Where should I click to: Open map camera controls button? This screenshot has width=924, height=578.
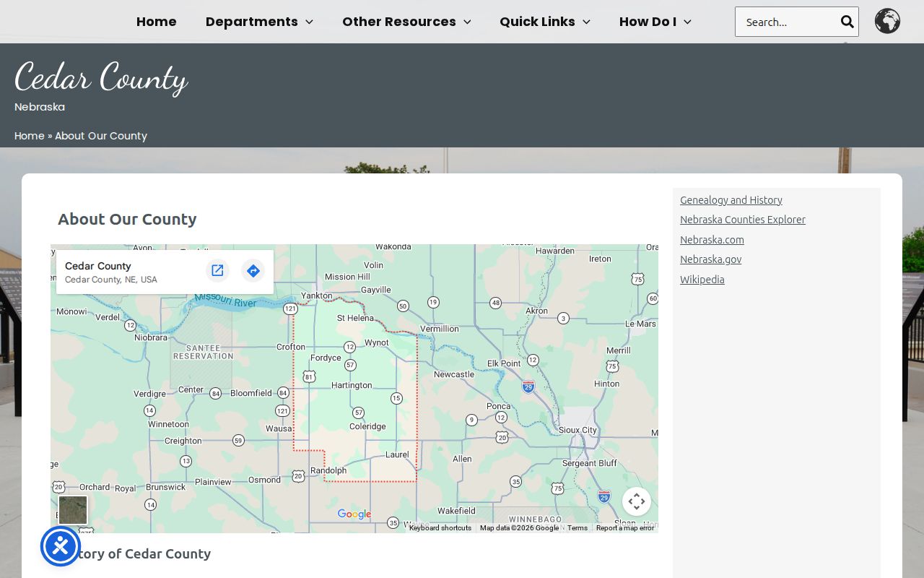pyautogui.click(x=636, y=501)
